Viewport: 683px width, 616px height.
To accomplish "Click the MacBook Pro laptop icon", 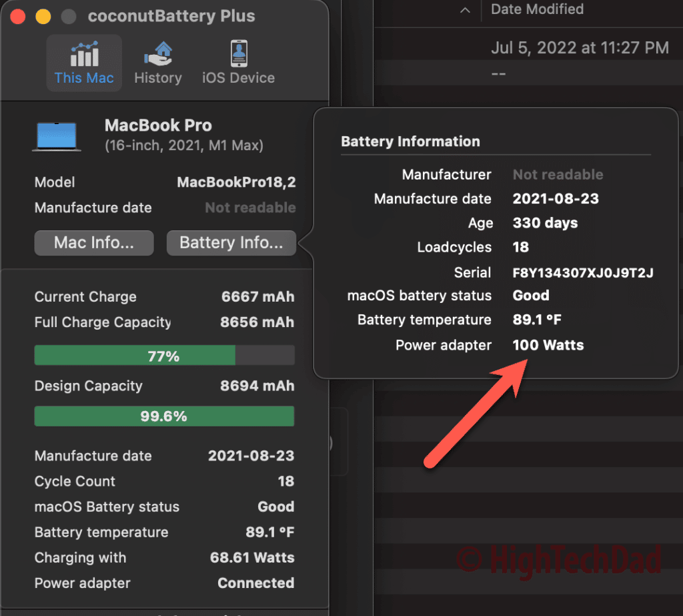I will click(x=57, y=137).
